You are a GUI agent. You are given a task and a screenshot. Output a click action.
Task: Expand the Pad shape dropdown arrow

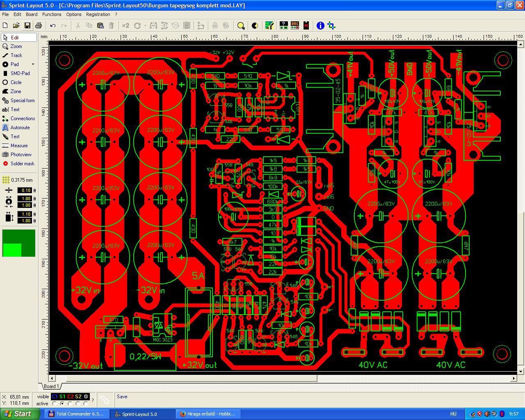point(33,64)
